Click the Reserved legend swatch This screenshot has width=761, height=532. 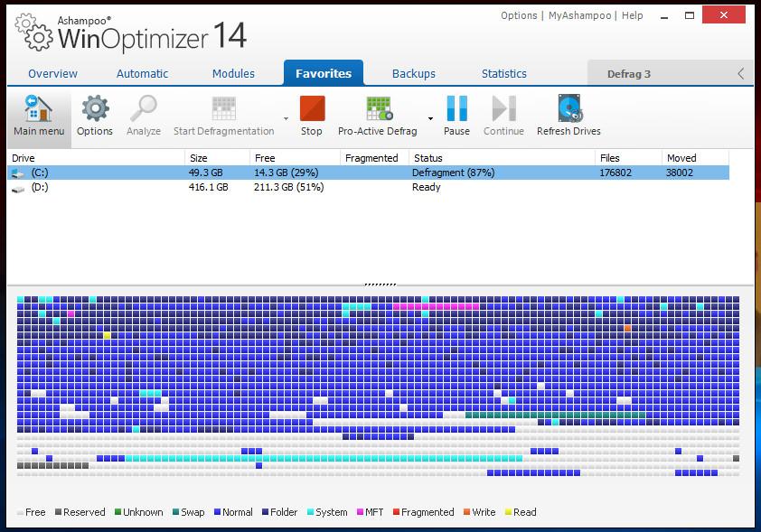(58, 512)
